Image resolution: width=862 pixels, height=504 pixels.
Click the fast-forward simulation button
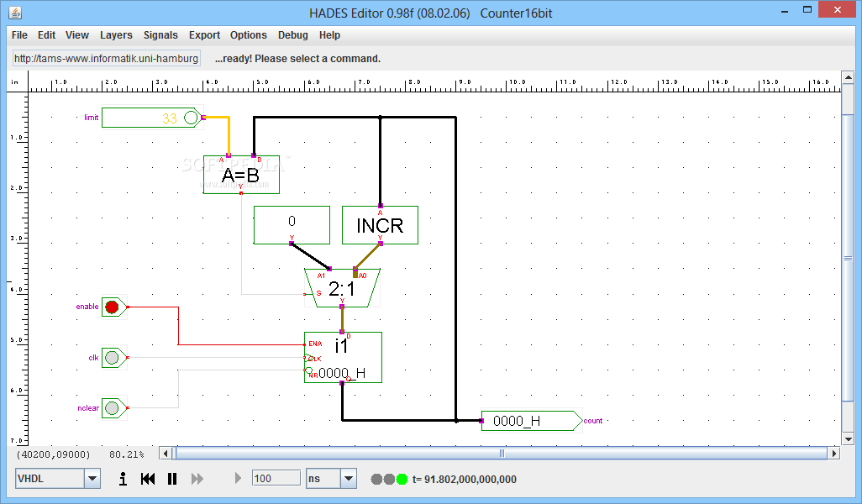coord(197,479)
